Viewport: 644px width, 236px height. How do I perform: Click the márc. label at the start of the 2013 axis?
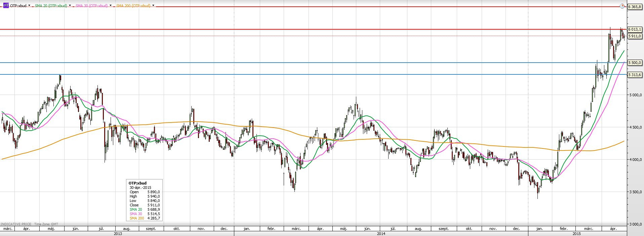(x=8, y=229)
